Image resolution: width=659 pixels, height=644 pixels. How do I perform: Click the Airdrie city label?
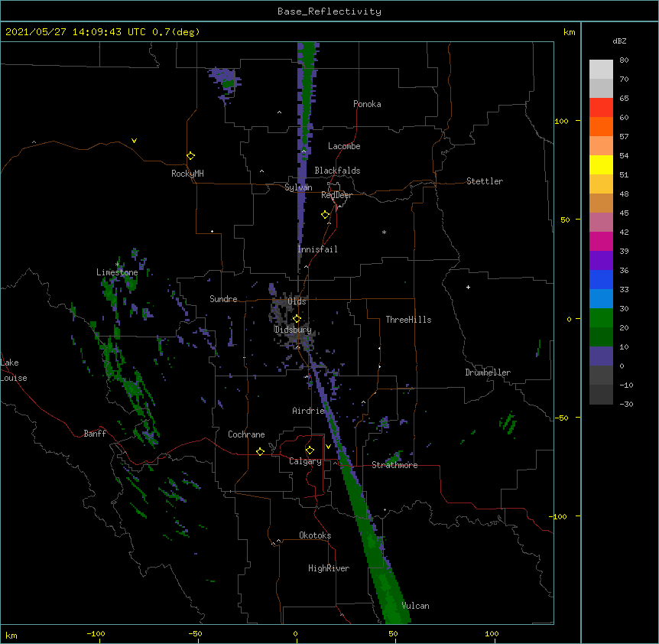tap(308, 411)
